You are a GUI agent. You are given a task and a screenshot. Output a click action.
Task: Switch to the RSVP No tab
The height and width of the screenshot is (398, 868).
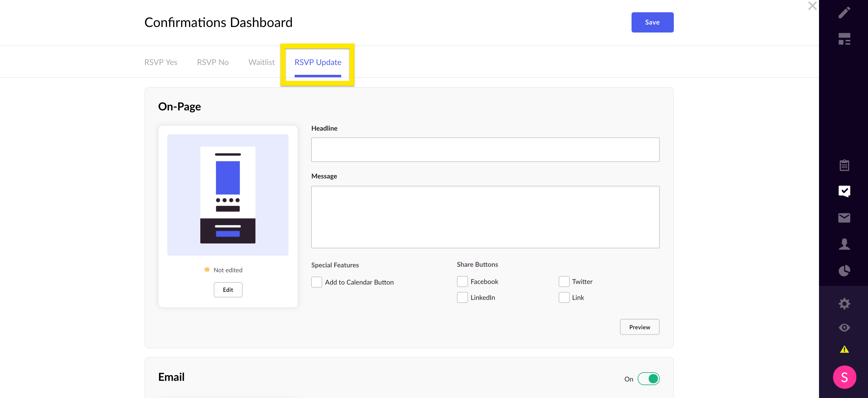pyautogui.click(x=213, y=62)
